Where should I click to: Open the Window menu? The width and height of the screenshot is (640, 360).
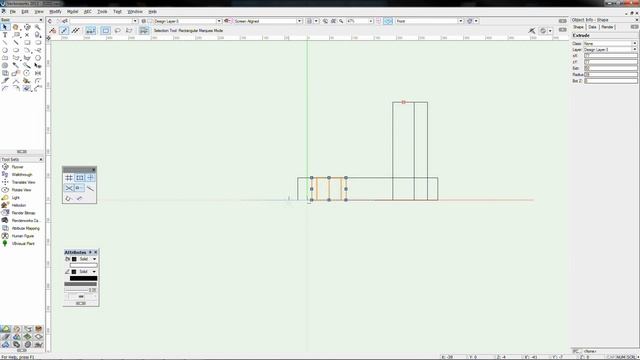[x=135, y=12]
